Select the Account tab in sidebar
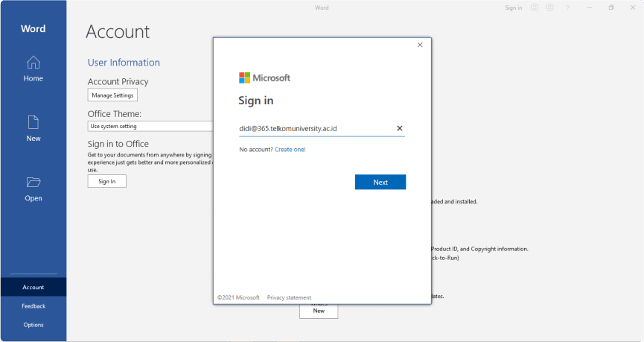The width and height of the screenshot is (644, 342). [33, 287]
